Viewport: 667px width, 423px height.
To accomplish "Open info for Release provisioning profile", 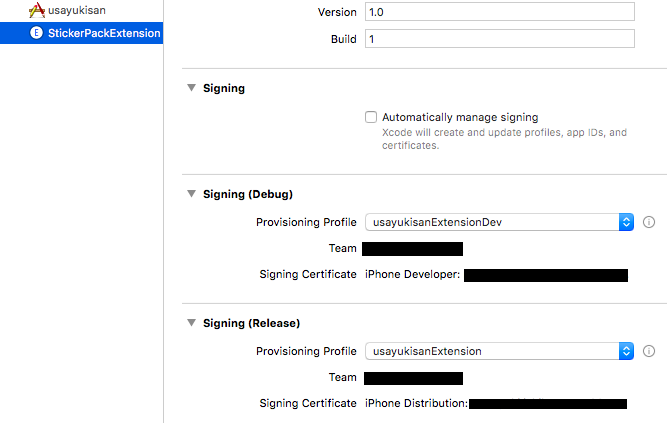I will tap(649, 351).
